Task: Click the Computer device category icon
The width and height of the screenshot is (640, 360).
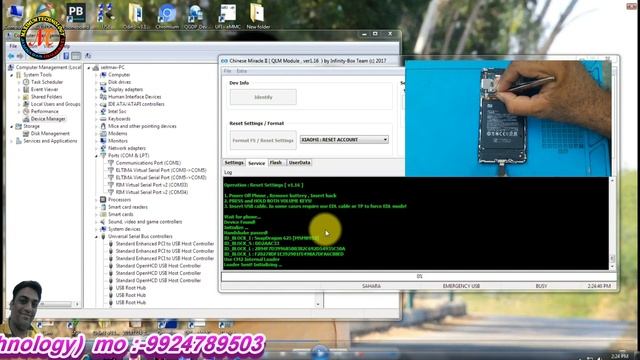Action: 103,75
